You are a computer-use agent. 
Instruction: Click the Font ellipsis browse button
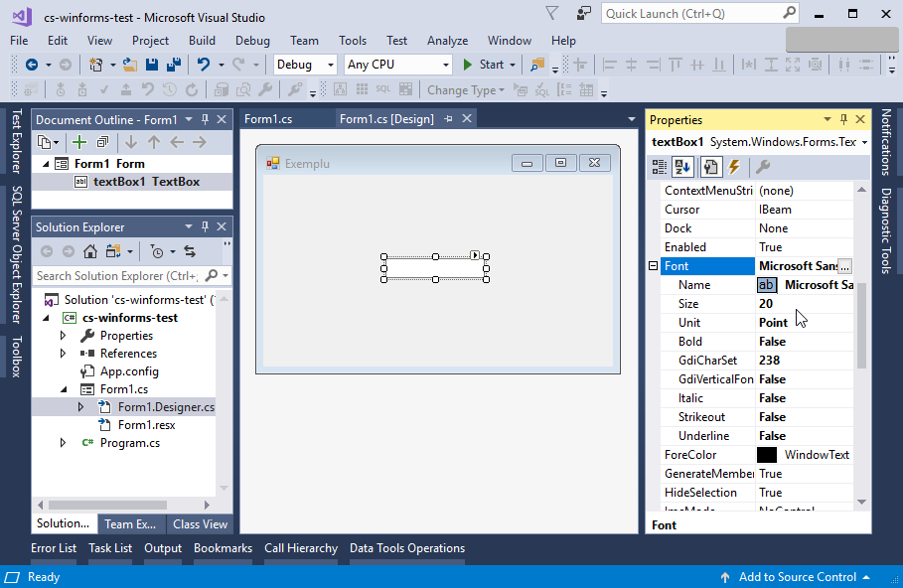click(844, 266)
